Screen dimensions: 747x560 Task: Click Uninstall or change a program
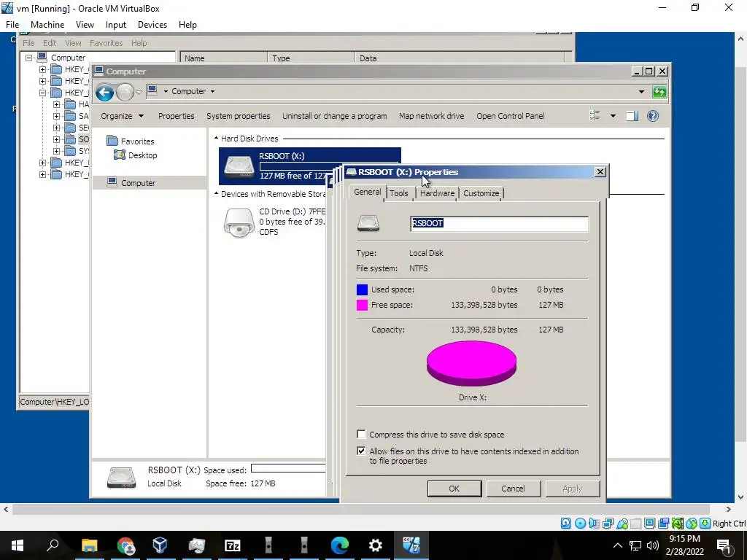tap(334, 116)
